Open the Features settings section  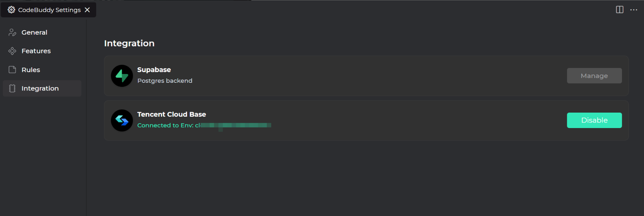[36, 51]
